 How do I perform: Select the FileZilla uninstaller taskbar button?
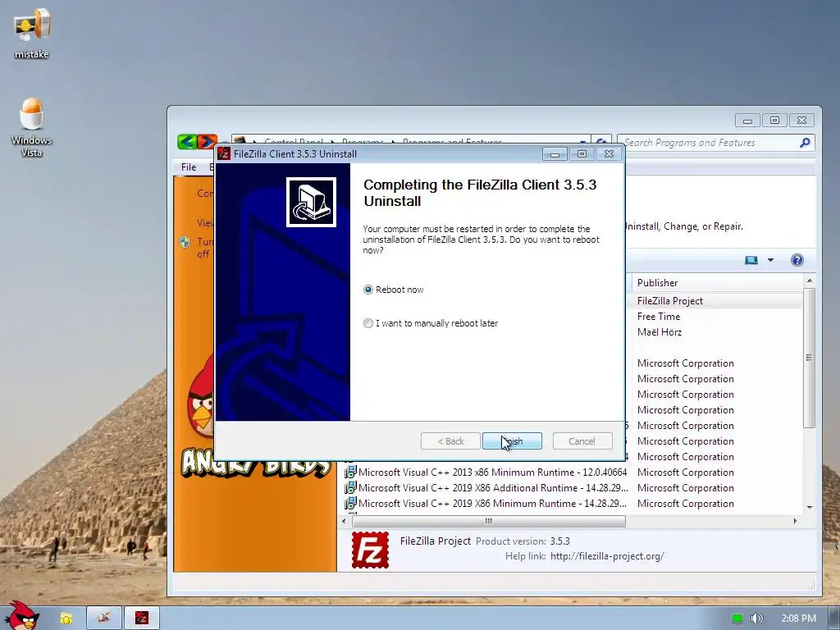[x=141, y=618]
